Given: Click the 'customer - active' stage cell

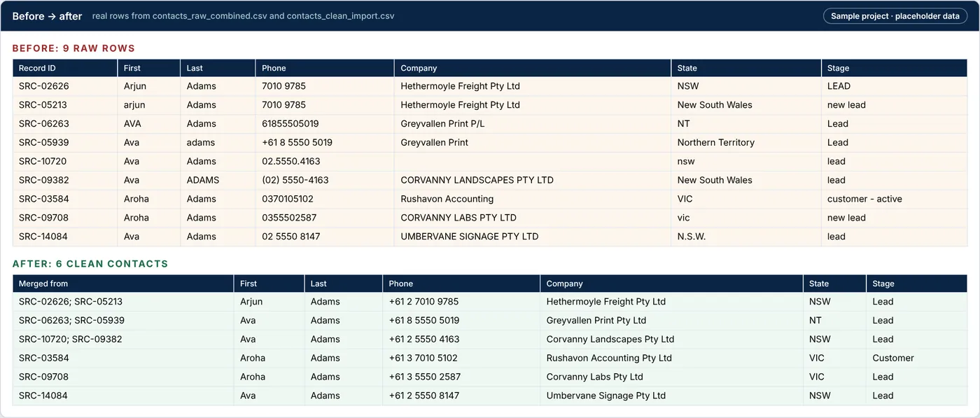Looking at the screenshot, I should coord(895,200).
